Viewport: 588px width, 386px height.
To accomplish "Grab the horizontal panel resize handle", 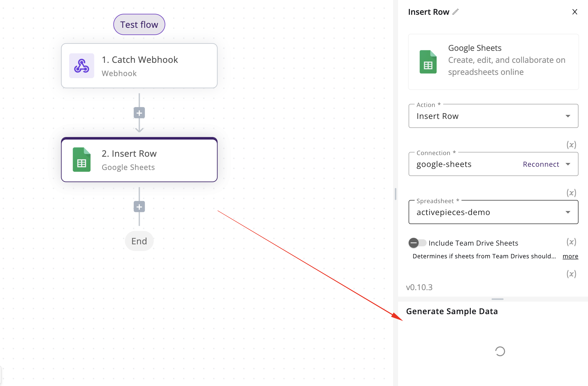I will point(497,299).
